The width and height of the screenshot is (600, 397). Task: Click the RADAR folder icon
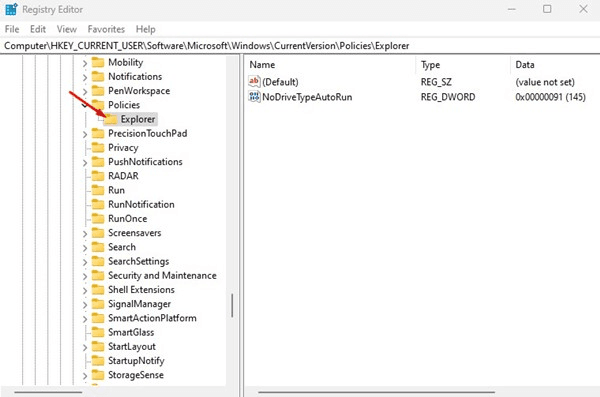[x=98, y=176]
